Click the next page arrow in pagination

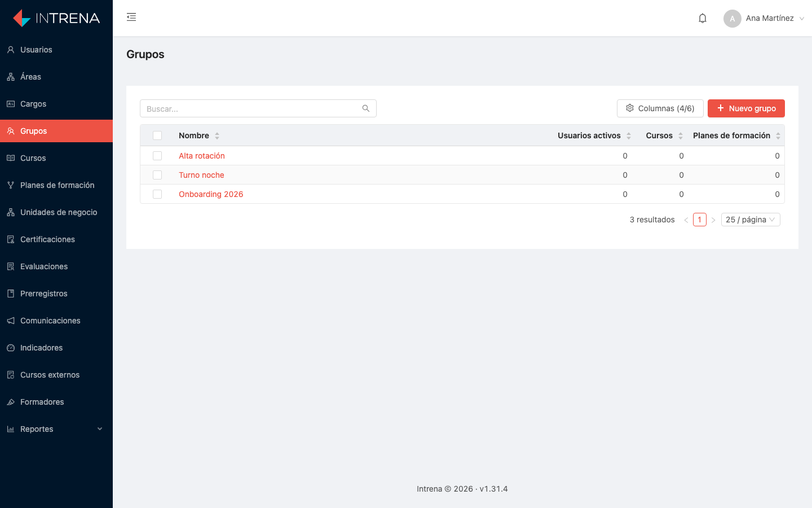713,220
